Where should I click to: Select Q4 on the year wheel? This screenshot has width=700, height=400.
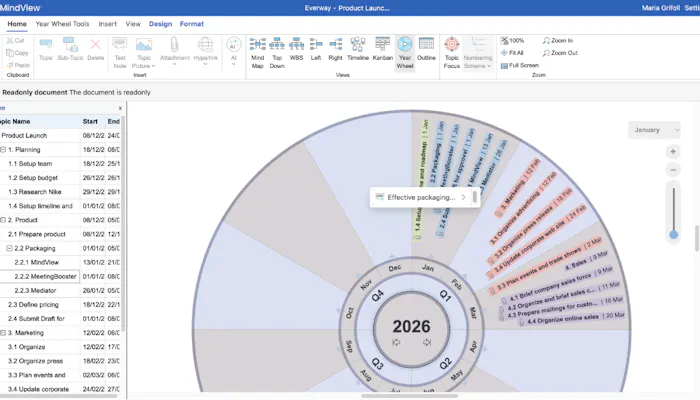coord(378,296)
